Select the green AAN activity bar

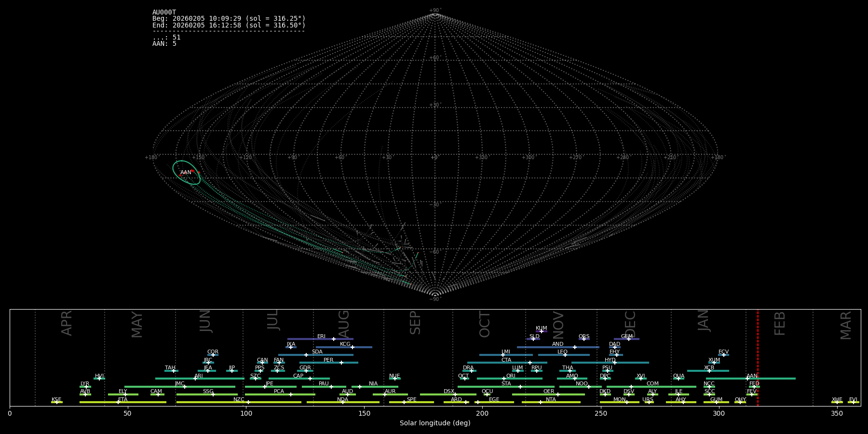coord(772,379)
